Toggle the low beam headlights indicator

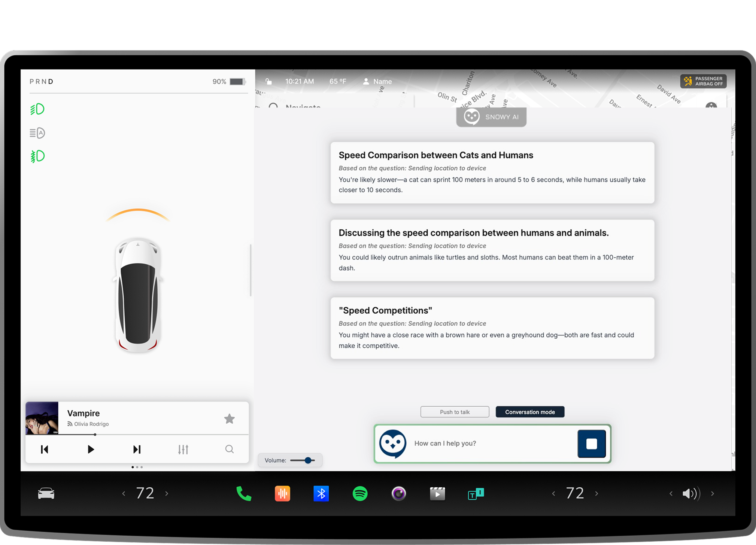tap(37, 109)
